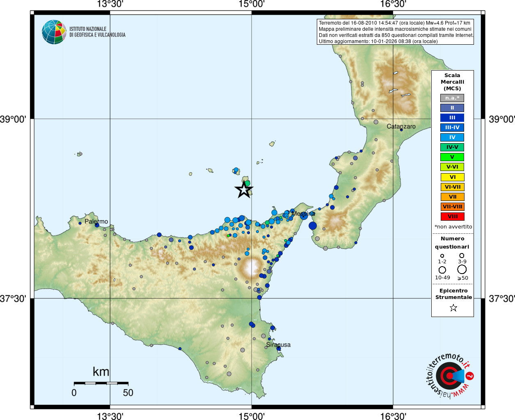Click the epicenter star in the legend
515x420 pixels.
(453, 308)
